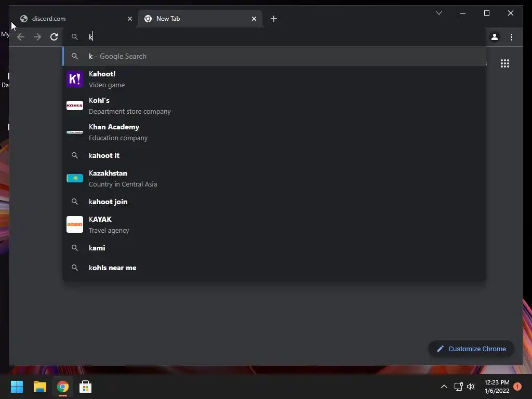This screenshot has height=399, width=532.
Task: Click magnifier icon beside 'kahoot join'
Action: point(75,202)
